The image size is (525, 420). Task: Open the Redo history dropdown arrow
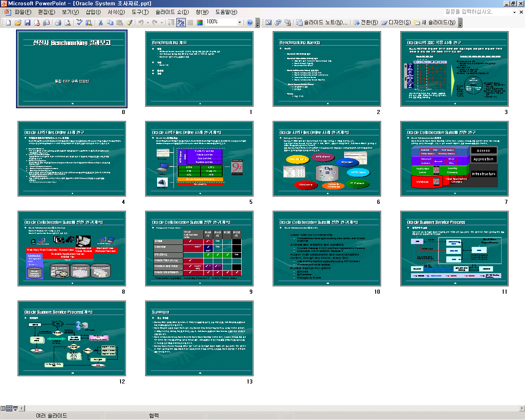click(162, 23)
